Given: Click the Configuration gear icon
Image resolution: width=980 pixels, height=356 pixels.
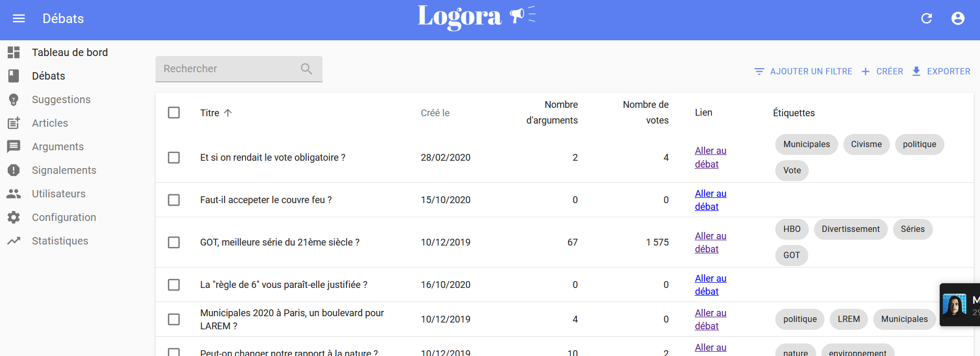Looking at the screenshot, I should pyautogui.click(x=14, y=217).
